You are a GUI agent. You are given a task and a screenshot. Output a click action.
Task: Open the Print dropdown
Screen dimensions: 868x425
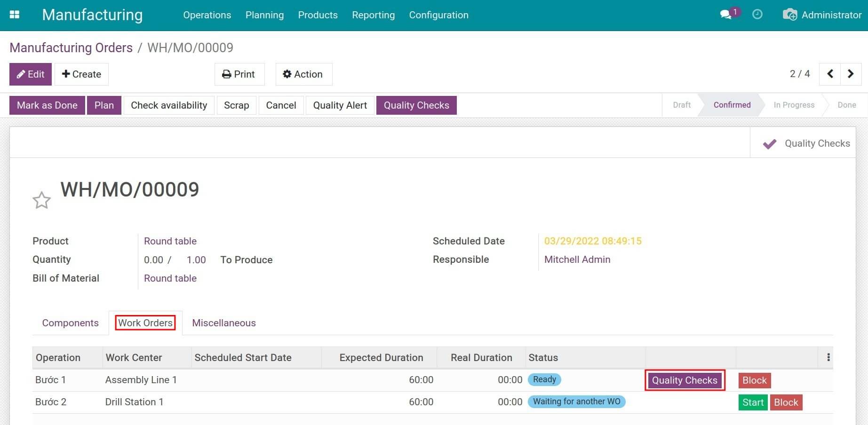pos(239,74)
